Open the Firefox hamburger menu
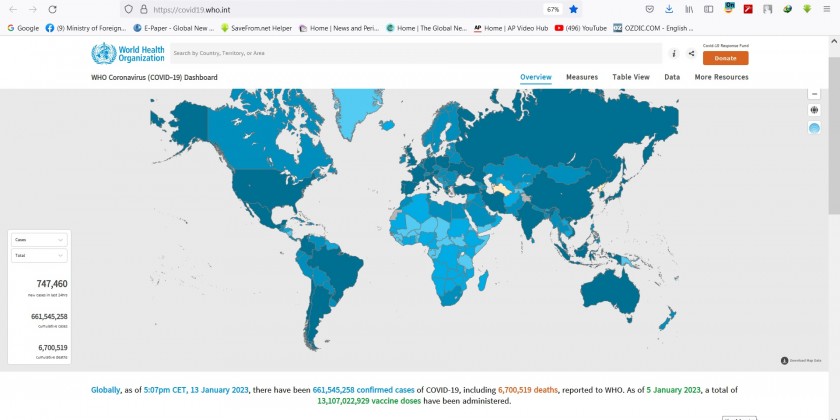This screenshot has width=840, height=420. click(826, 9)
